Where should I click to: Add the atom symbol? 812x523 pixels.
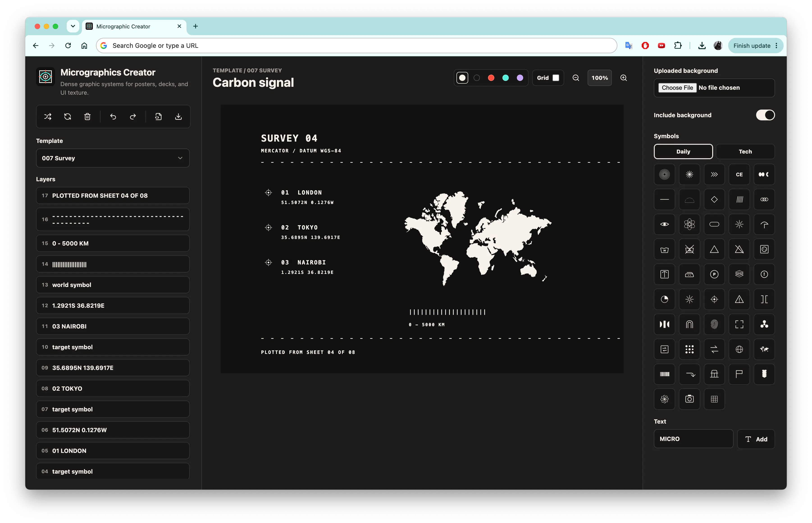coord(689,225)
